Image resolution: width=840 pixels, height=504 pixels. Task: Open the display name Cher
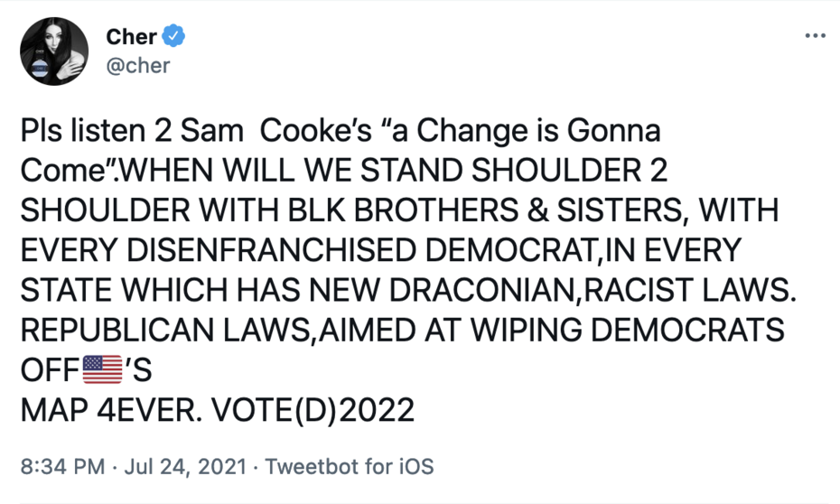131,36
